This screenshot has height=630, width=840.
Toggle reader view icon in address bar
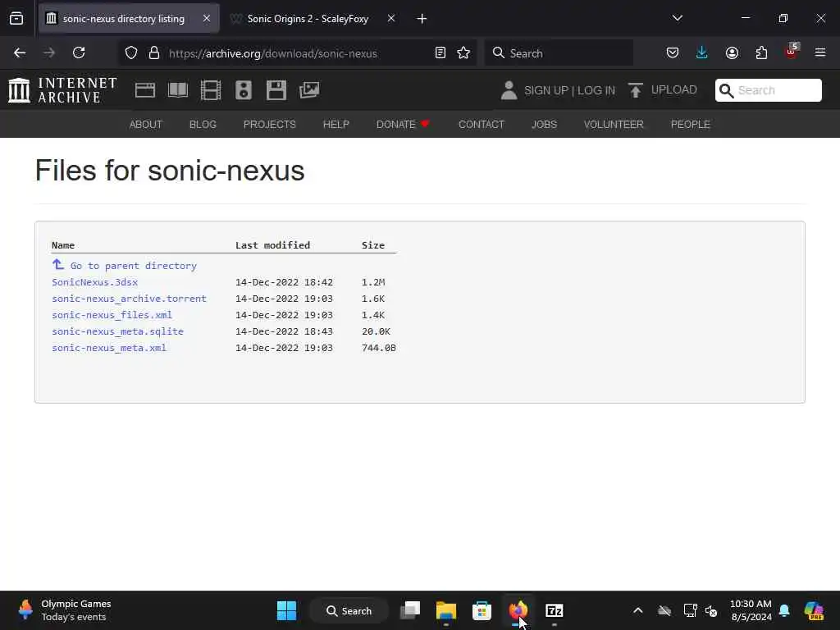coord(441,53)
